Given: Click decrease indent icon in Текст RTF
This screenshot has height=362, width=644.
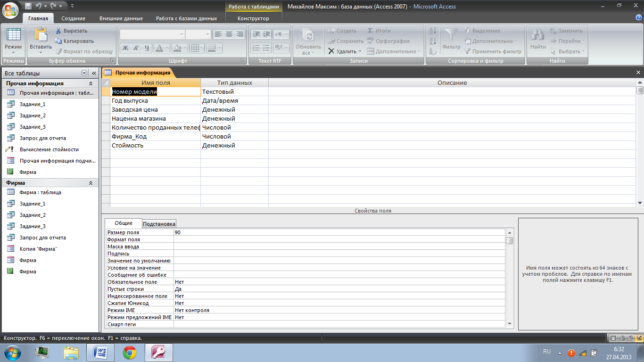Looking at the screenshot, I should coord(256,34).
